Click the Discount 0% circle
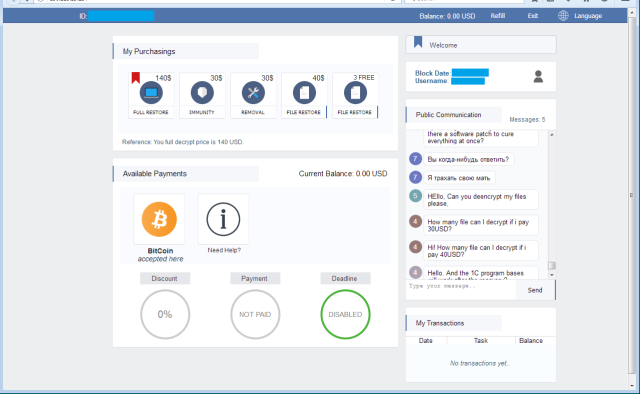The width and height of the screenshot is (640, 394). (x=165, y=314)
